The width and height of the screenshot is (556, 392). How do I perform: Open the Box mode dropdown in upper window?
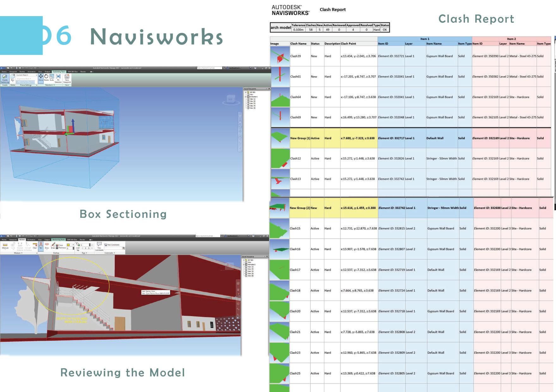(x=13, y=79)
